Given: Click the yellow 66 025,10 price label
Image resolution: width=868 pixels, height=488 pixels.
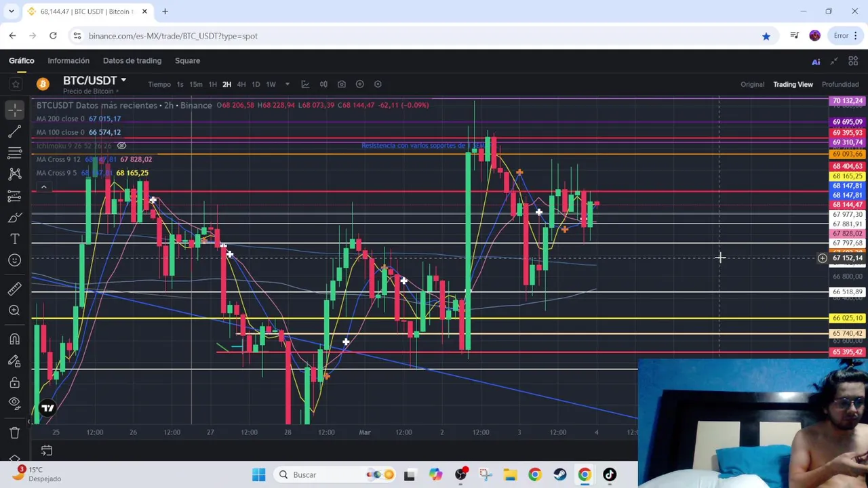Looking at the screenshot, I should click(x=848, y=318).
